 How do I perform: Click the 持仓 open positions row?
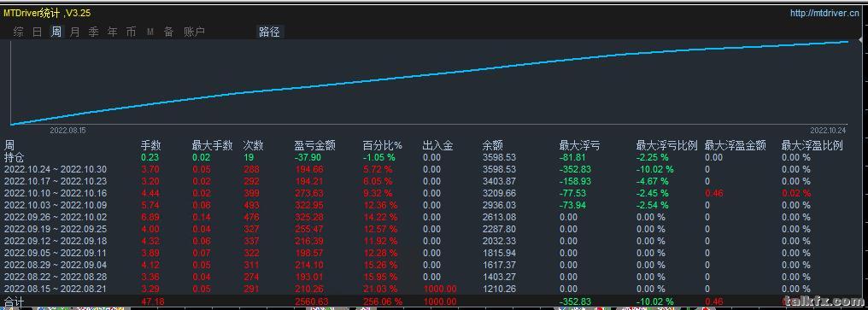[x=434, y=157]
